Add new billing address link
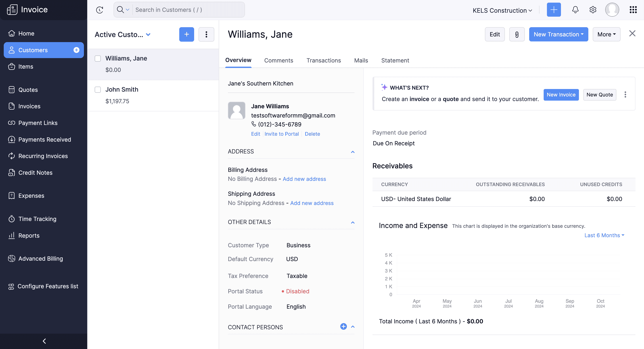This screenshot has height=349, width=644. (x=304, y=179)
